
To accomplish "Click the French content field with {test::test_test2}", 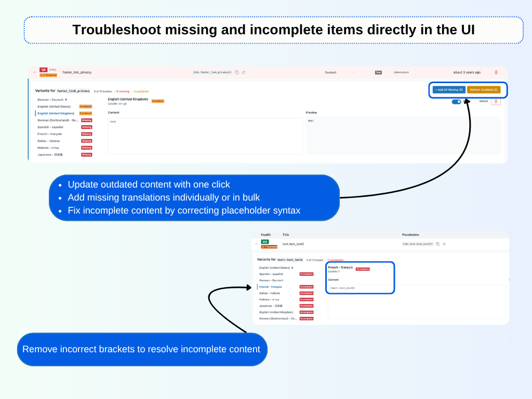I will [417, 301].
